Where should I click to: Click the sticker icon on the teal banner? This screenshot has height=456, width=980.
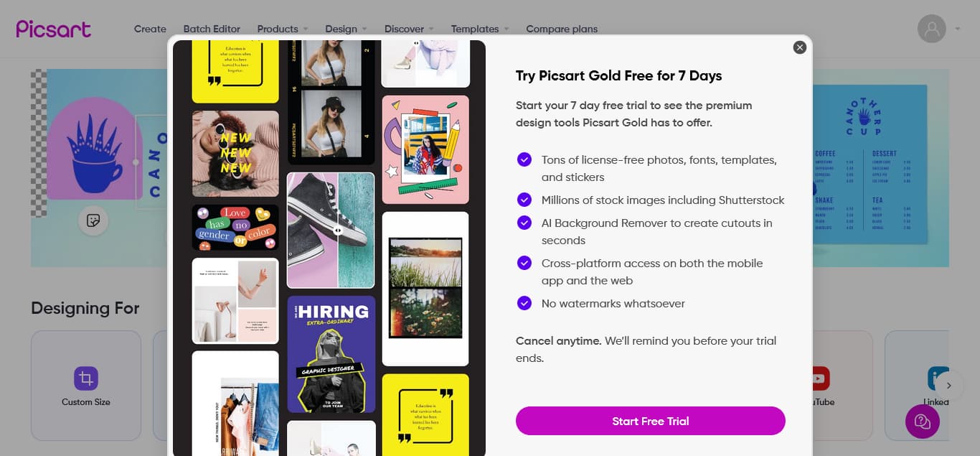(x=93, y=220)
